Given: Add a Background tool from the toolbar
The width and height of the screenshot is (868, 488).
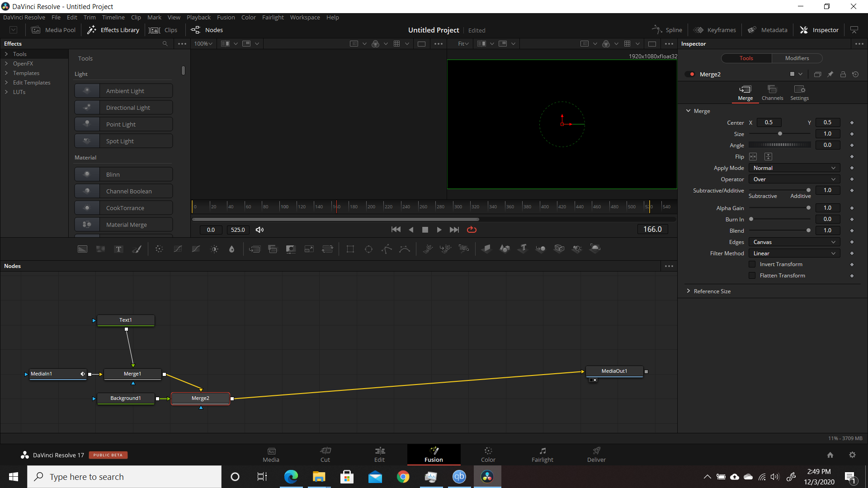Looking at the screenshot, I should click(82, 249).
